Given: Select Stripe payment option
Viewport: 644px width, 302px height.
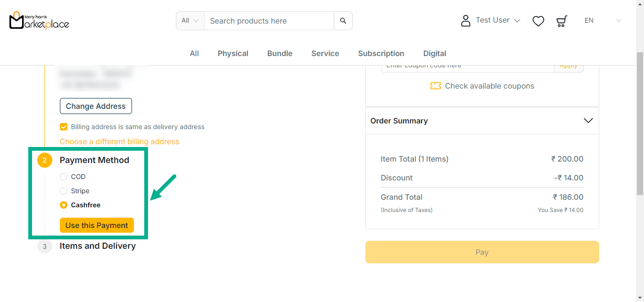Looking at the screenshot, I should pyautogui.click(x=64, y=191).
